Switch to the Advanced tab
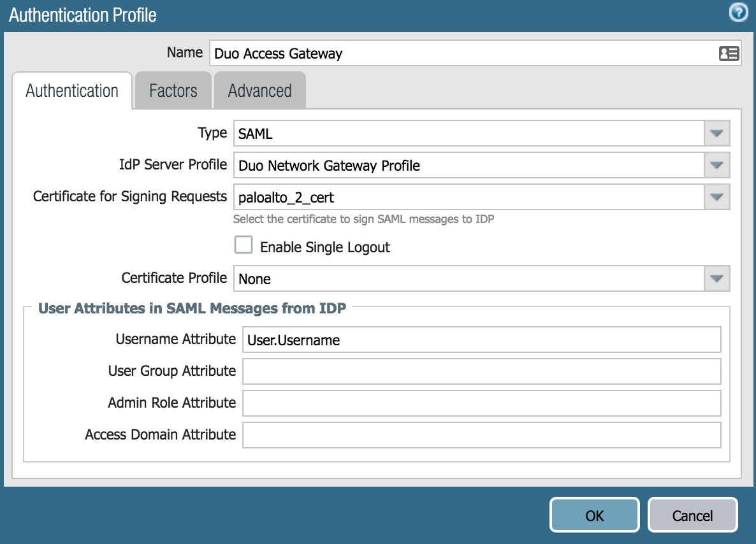The image size is (756, 544). coord(259,90)
